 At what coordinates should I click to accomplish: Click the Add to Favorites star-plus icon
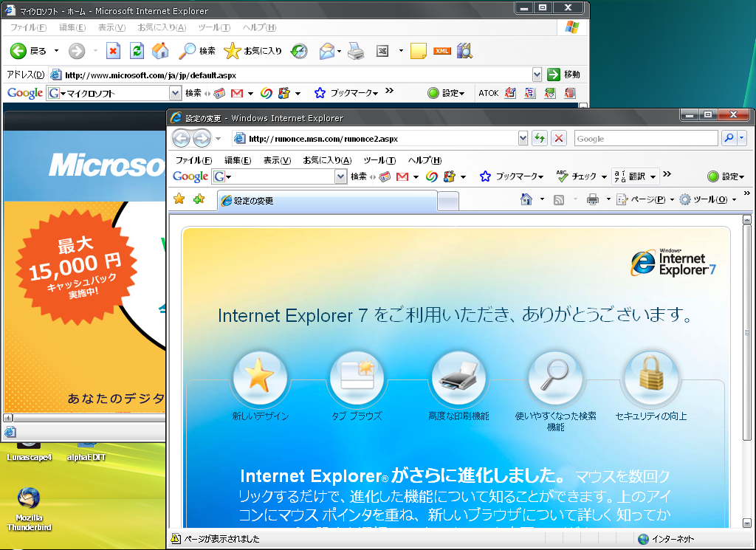[198, 199]
